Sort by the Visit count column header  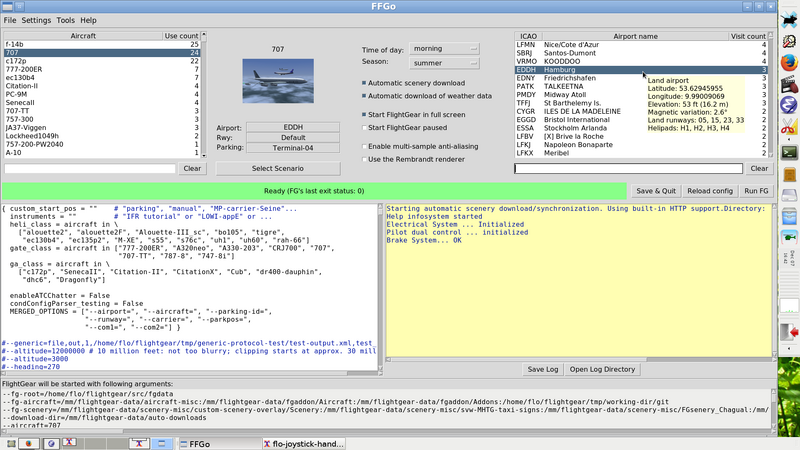tap(748, 36)
